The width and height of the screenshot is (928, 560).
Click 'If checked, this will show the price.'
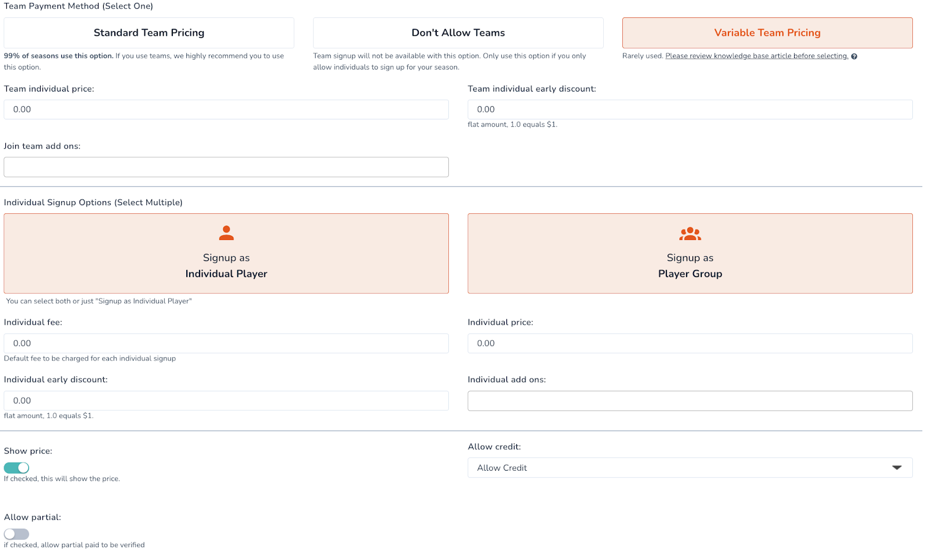pyautogui.click(x=62, y=479)
